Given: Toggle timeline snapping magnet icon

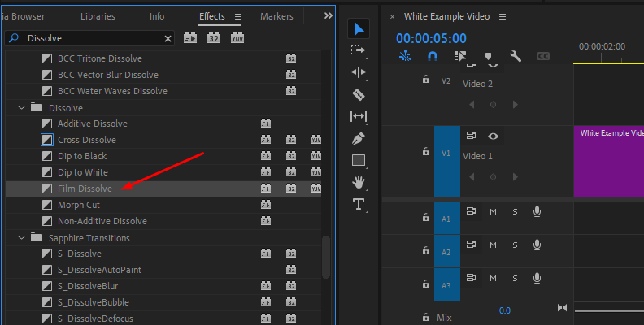Looking at the screenshot, I should tap(433, 57).
